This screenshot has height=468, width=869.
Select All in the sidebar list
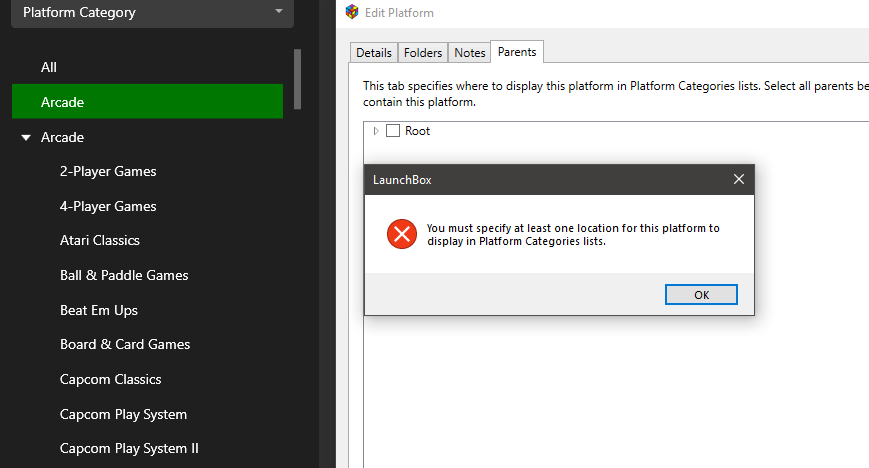coord(49,67)
